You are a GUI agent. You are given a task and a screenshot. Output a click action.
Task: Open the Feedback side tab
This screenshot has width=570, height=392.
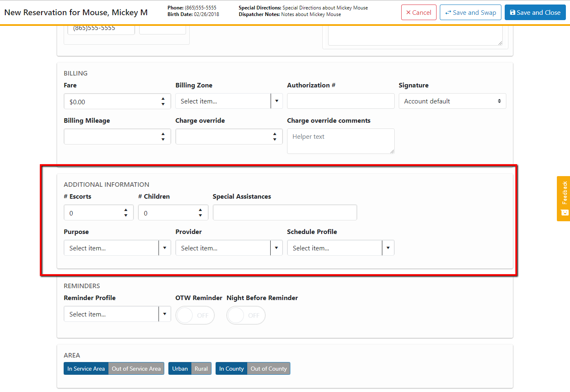pyautogui.click(x=563, y=199)
